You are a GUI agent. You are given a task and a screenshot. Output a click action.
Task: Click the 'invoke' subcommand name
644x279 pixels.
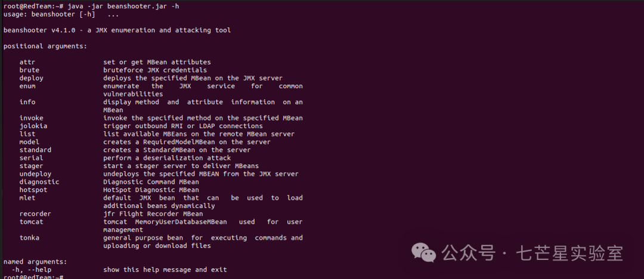tap(31, 118)
